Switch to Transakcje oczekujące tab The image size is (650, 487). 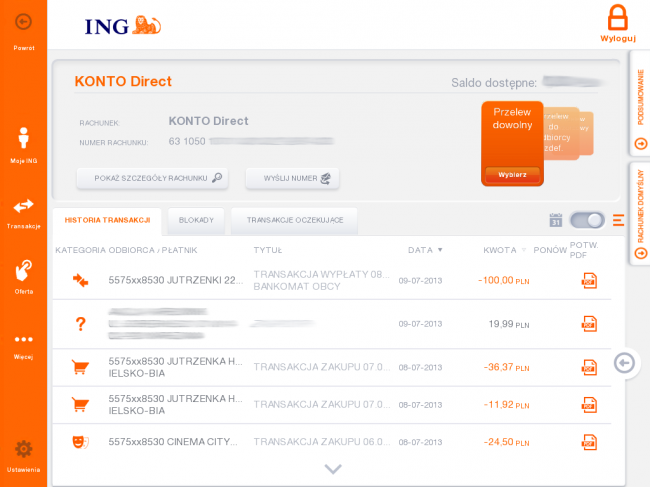[x=295, y=220]
